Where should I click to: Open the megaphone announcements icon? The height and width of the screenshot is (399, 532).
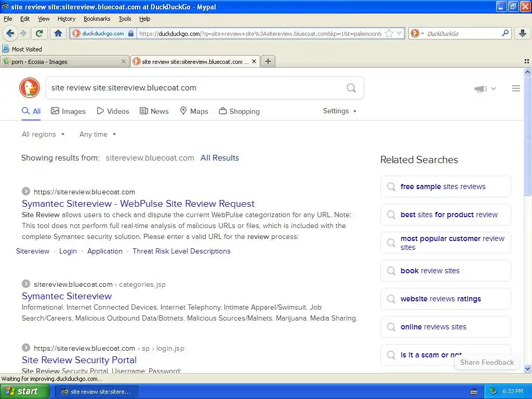[x=481, y=88]
